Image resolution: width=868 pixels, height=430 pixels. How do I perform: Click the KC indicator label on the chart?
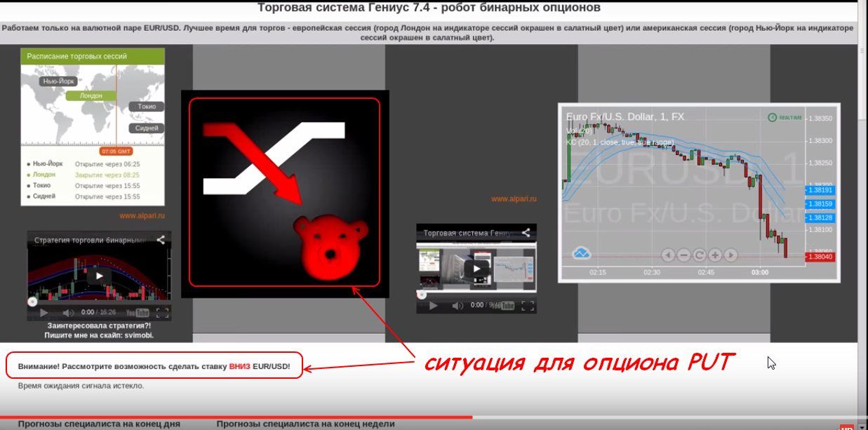620,142
